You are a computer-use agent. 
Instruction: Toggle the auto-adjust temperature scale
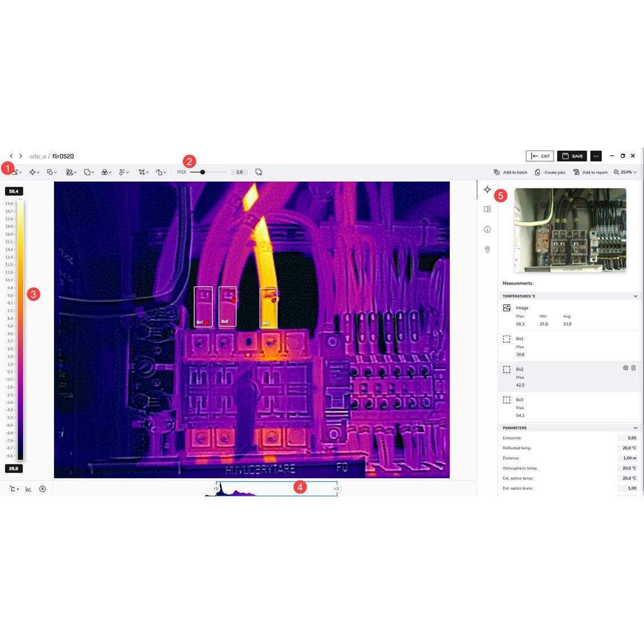point(42,488)
